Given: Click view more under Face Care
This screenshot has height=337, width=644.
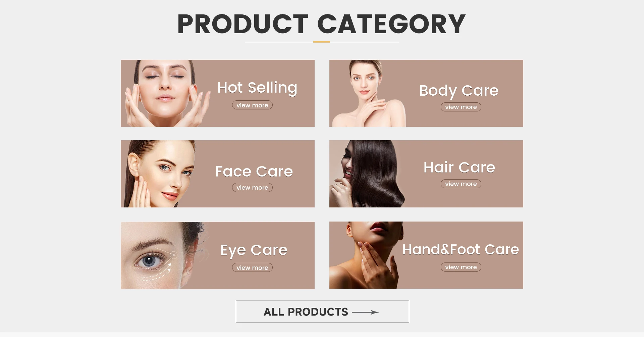Looking at the screenshot, I should click(x=252, y=187).
